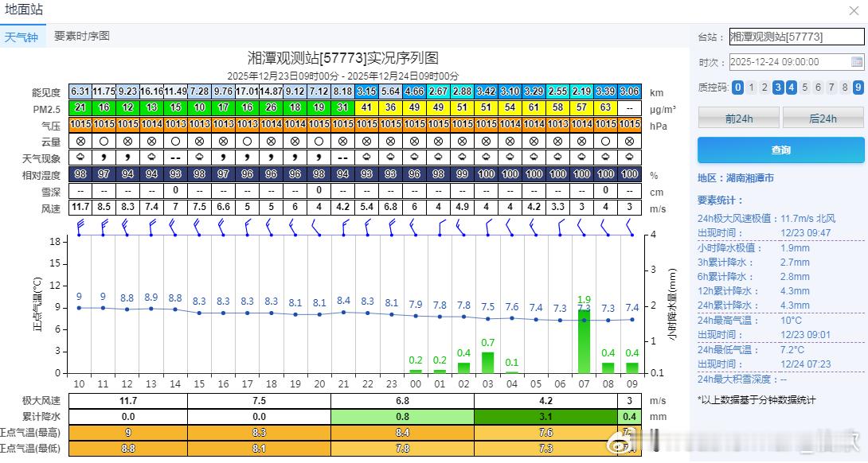Image resolution: width=868 pixels, height=463 pixels.
Task: Click the wind speed cell 8.5
Action: (x=104, y=207)
